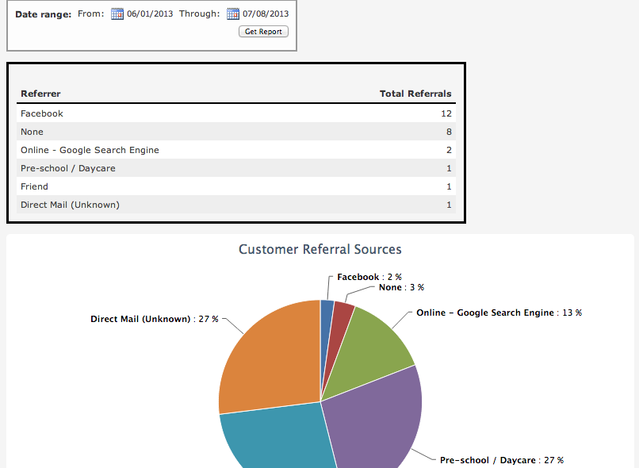The width and height of the screenshot is (639, 468).
Task: Click the Get Report button
Action: point(263,31)
